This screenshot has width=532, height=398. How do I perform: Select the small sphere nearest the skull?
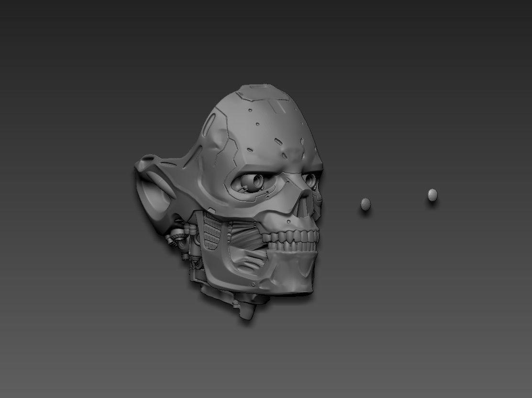366,204
